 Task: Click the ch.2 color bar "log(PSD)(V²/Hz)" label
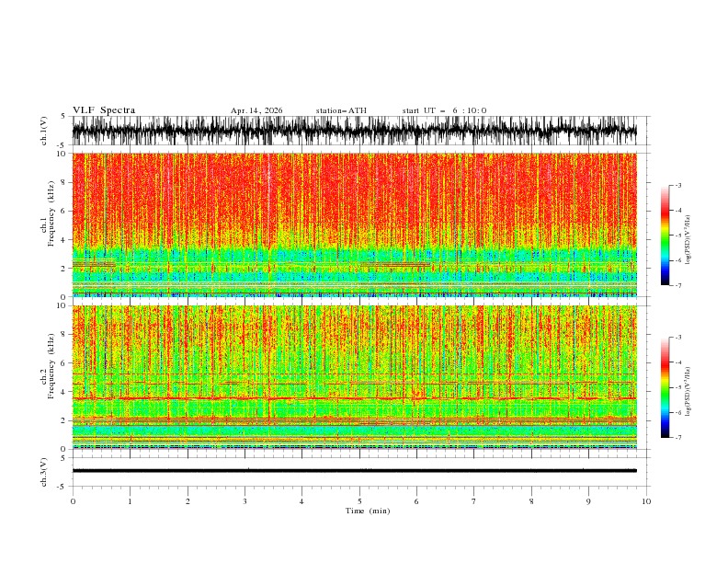pyautogui.click(x=688, y=392)
